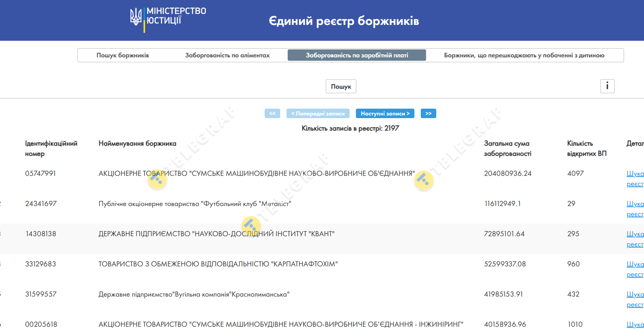
Task: Click the Пошук button
Action: (x=341, y=86)
